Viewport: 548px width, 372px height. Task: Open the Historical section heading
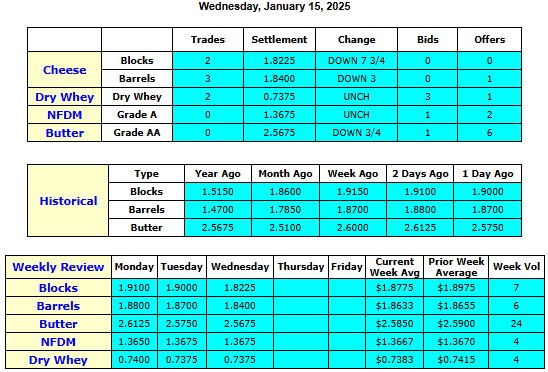point(68,201)
